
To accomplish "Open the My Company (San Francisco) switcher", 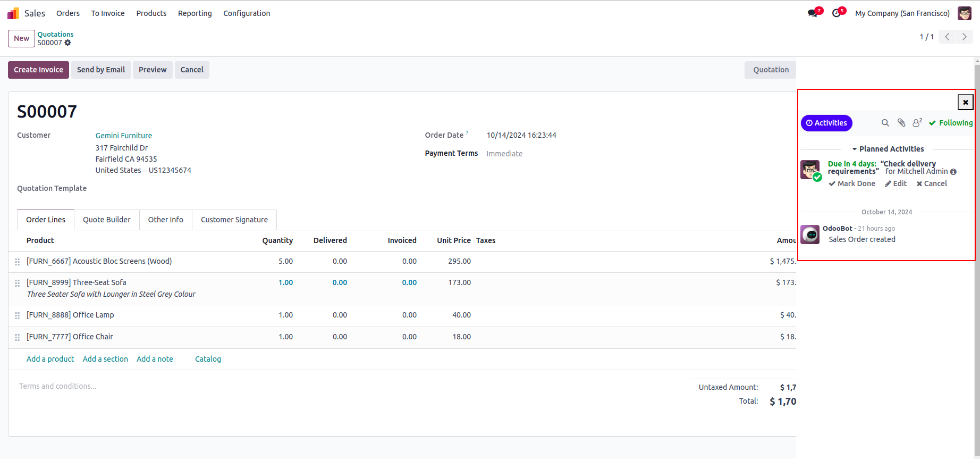I will pos(902,13).
